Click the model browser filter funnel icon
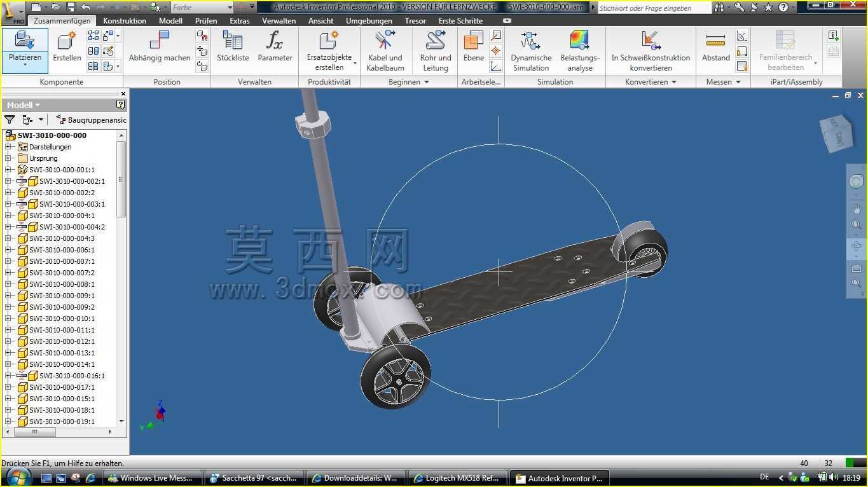 (x=10, y=120)
